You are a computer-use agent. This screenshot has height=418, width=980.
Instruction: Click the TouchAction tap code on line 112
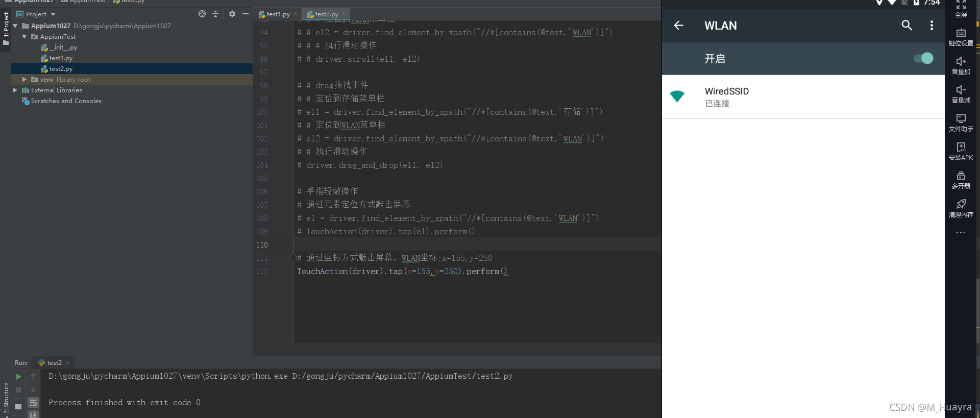pyautogui.click(x=402, y=272)
